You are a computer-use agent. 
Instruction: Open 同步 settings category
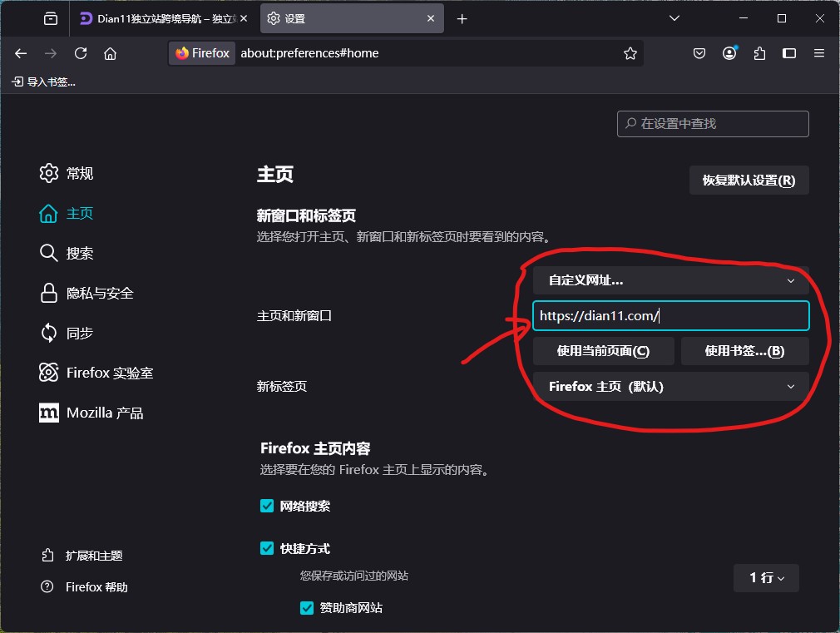pos(67,333)
